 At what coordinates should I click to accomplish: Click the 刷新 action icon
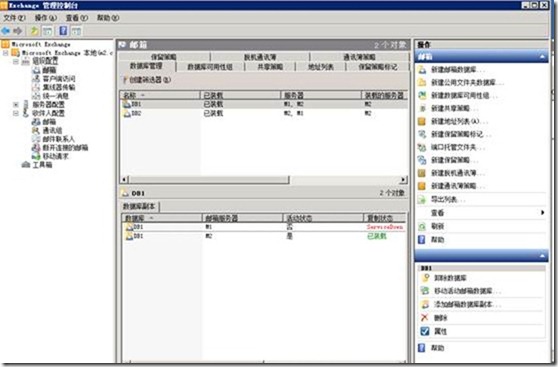pyautogui.click(x=422, y=226)
